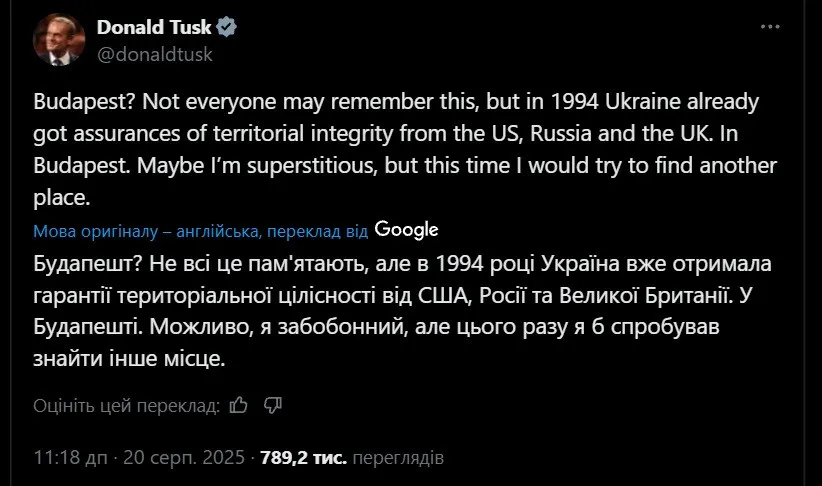Open the three-dot more options menu

pyautogui.click(x=769, y=27)
